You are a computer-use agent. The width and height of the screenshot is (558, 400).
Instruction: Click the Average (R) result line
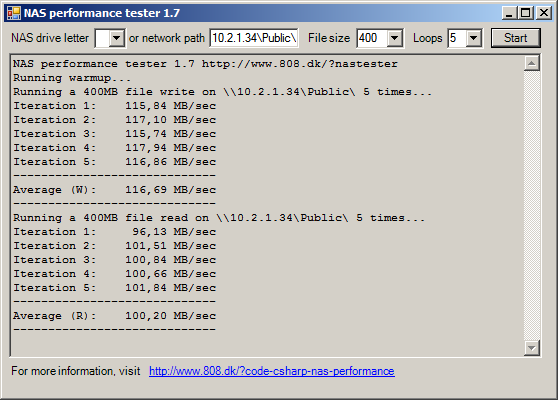pyautogui.click(x=115, y=316)
